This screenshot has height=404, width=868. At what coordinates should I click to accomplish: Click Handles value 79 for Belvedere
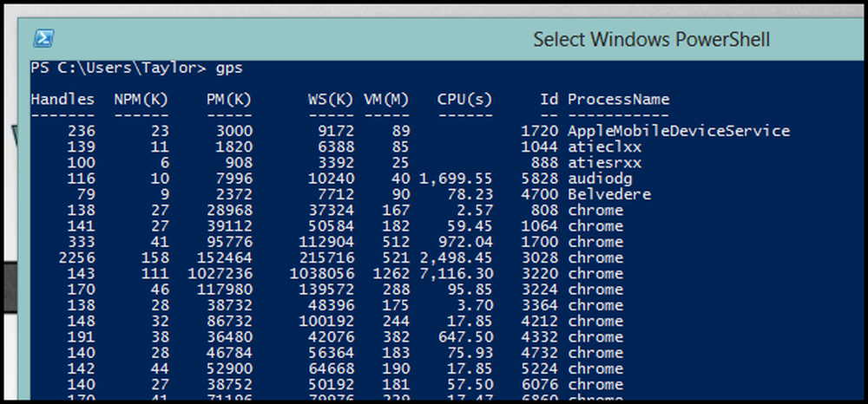(85, 194)
